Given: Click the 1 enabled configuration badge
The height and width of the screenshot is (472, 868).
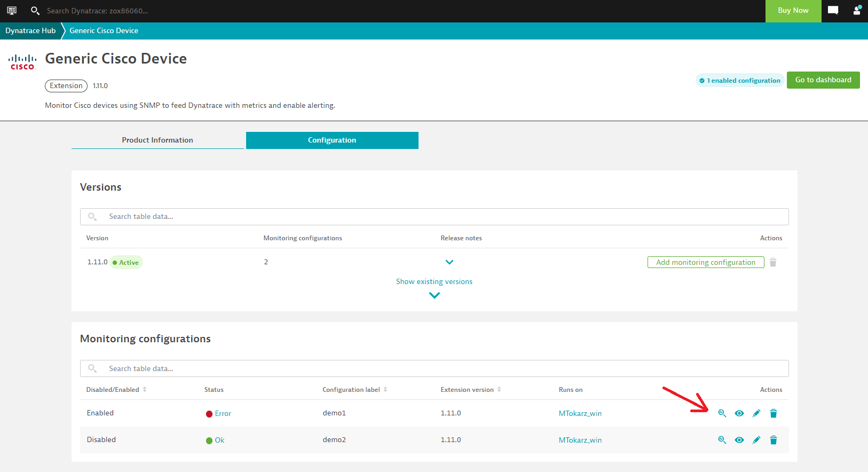Looking at the screenshot, I should pyautogui.click(x=740, y=81).
